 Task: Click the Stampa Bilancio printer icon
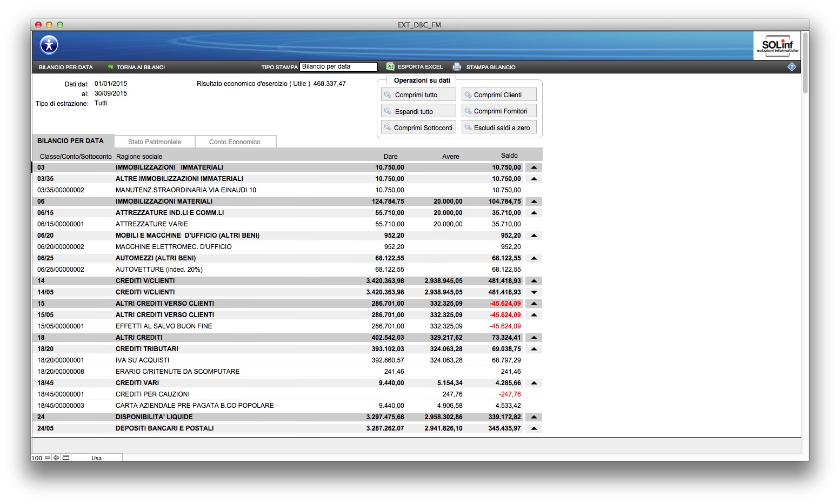point(457,66)
